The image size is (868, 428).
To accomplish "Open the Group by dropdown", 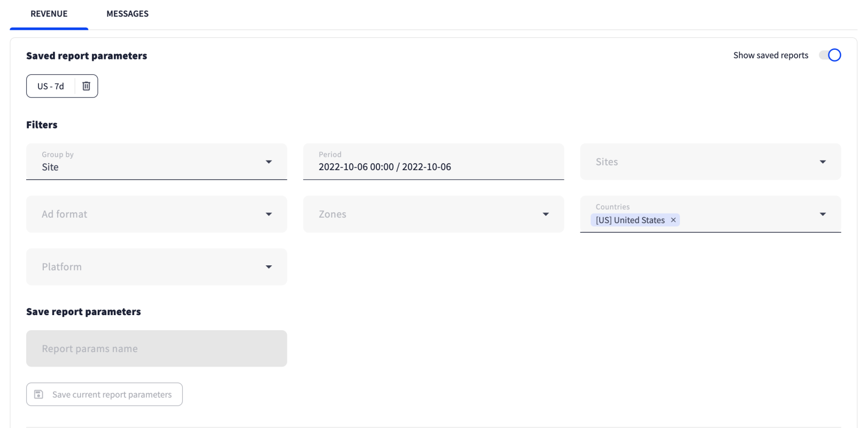I will pos(157,162).
